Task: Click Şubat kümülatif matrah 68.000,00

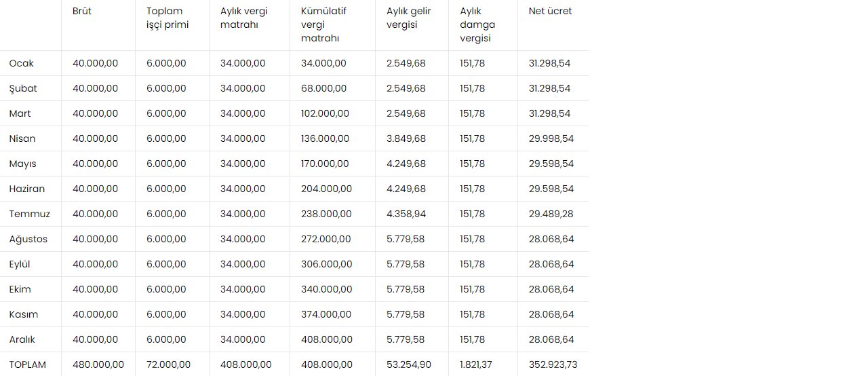Action: click(324, 88)
